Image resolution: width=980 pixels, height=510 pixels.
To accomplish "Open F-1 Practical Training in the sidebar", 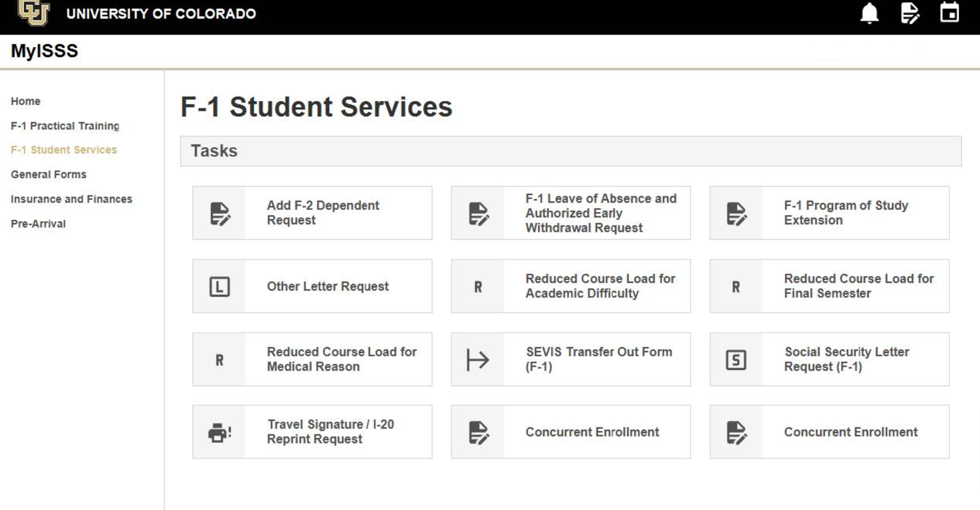I will tap(65, 126).
